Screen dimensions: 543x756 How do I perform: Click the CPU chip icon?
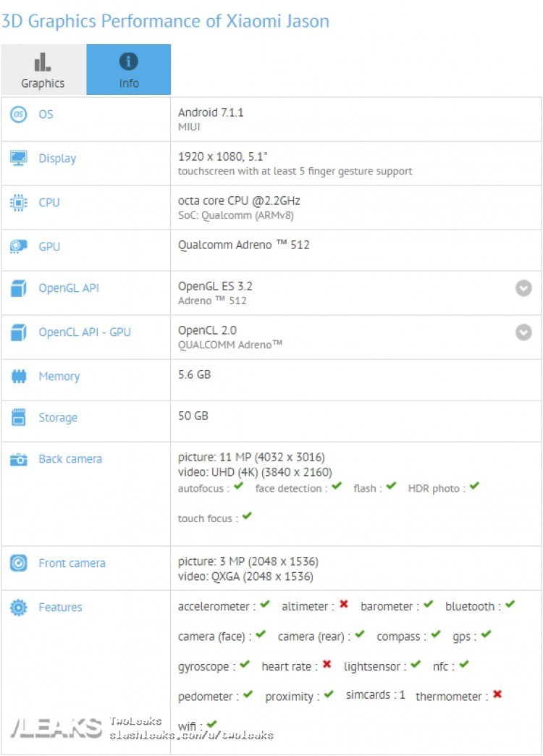(x=19, y=203)
